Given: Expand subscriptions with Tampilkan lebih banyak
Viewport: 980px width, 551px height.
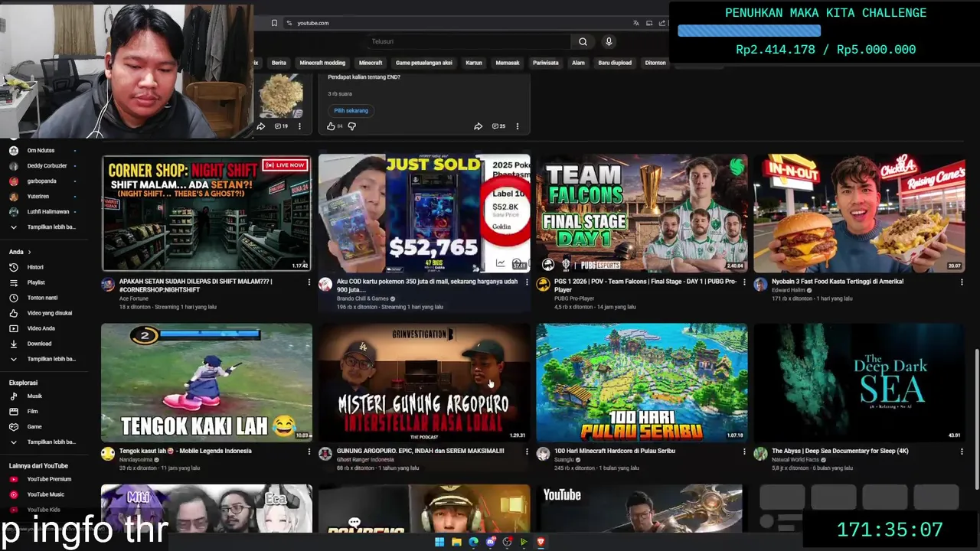Looking at the screenshot, I should [43, 227].
